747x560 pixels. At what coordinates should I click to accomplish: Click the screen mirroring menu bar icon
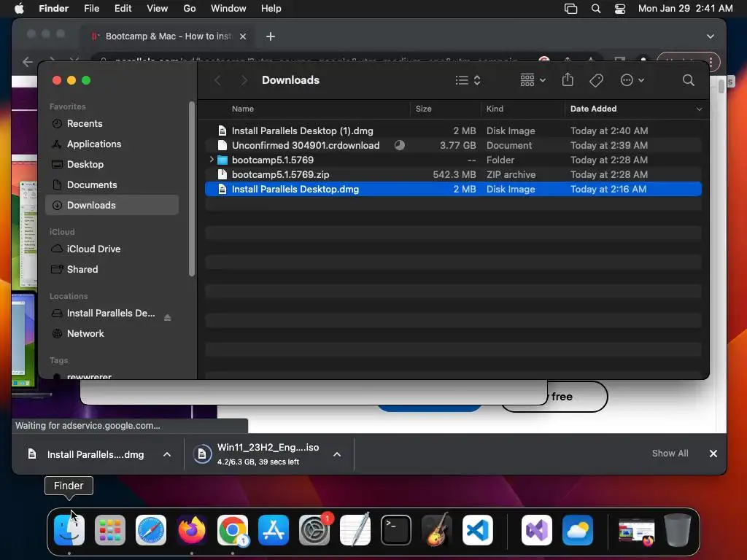coord(570,9)
